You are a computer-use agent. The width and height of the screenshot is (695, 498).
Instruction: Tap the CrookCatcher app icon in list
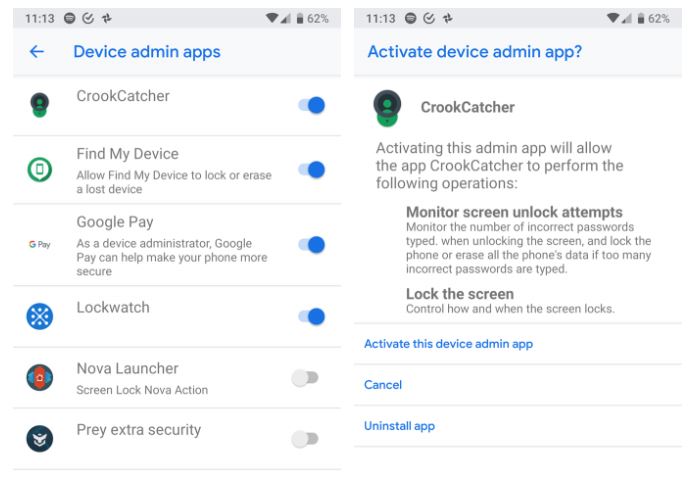(x=39, y=105)
